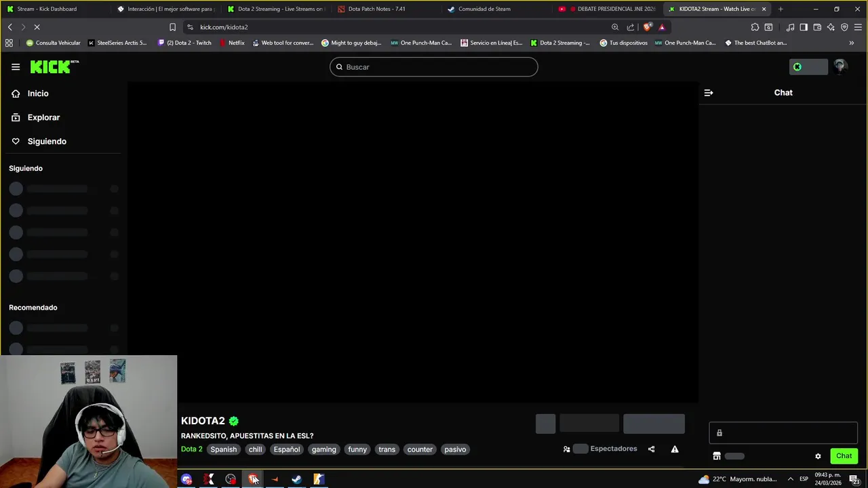The image size is (868, 488).
Task: Open the Tus dispositivos bookmark
Action: [x=623, y=43]
